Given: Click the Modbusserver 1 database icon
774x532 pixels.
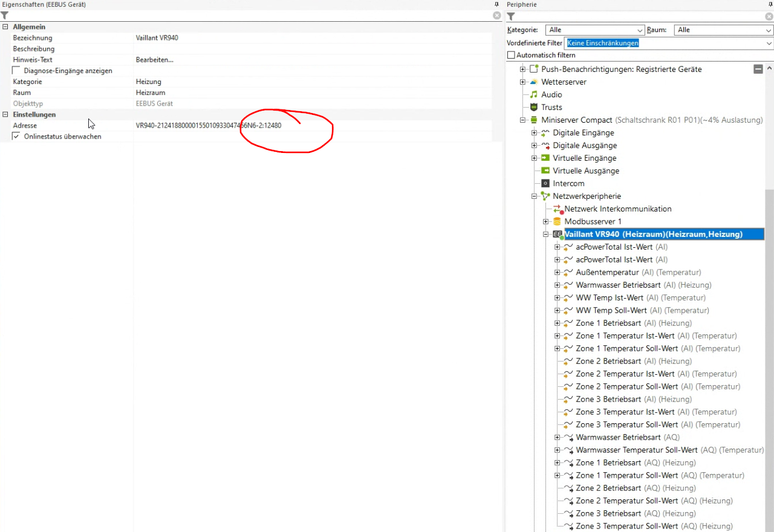Looking at the screenshot, I should click(557, 221).
